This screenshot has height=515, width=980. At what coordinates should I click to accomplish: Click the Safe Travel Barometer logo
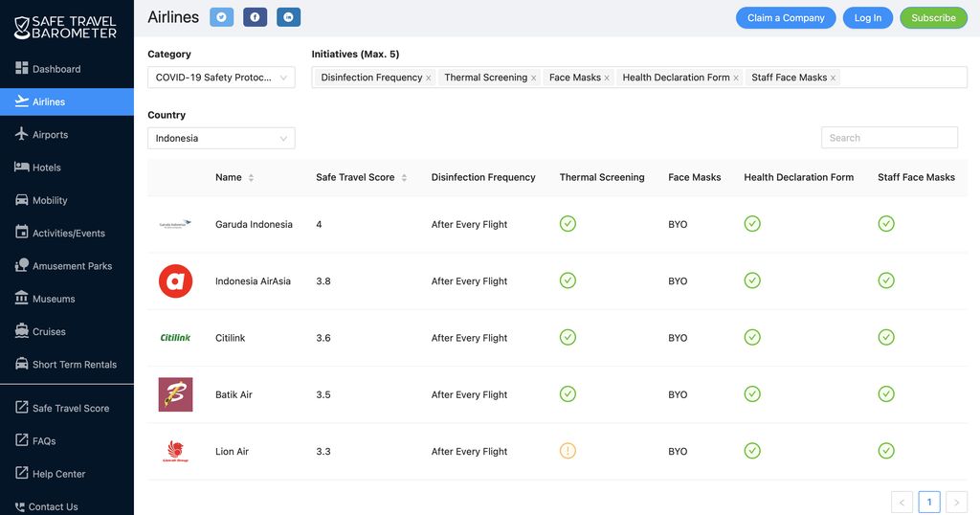[x=66, y=28]
